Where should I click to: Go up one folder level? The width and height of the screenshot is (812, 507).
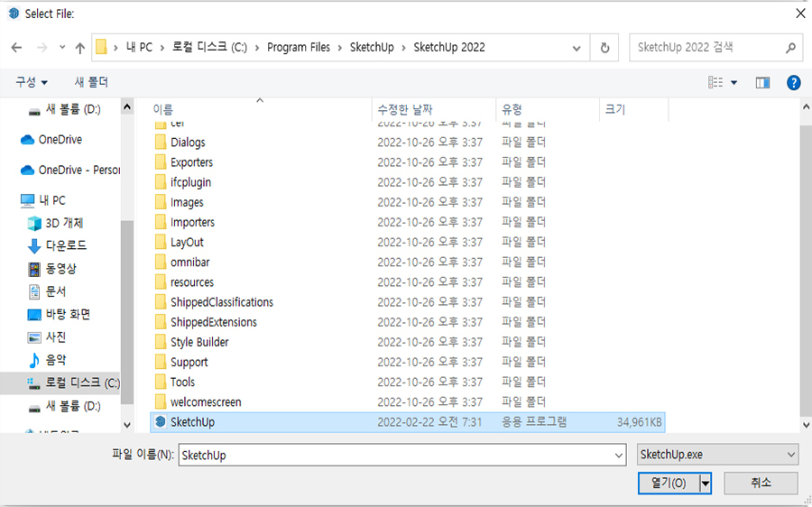pos(79,48)
